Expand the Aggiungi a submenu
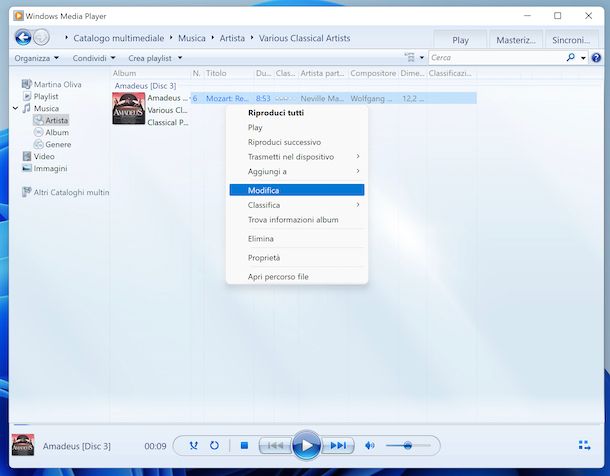Screen dimensions: 610x476 297,172
